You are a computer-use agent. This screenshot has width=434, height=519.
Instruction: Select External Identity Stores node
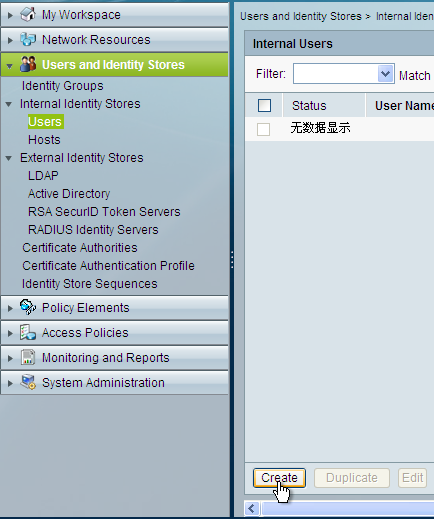tap(82, 158)
